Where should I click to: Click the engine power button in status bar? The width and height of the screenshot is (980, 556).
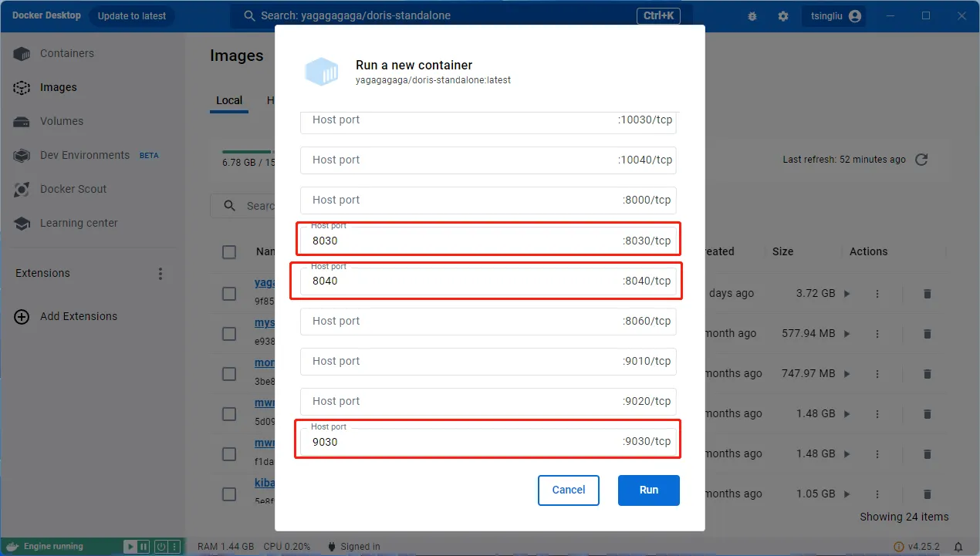click(x=161, y=547)
